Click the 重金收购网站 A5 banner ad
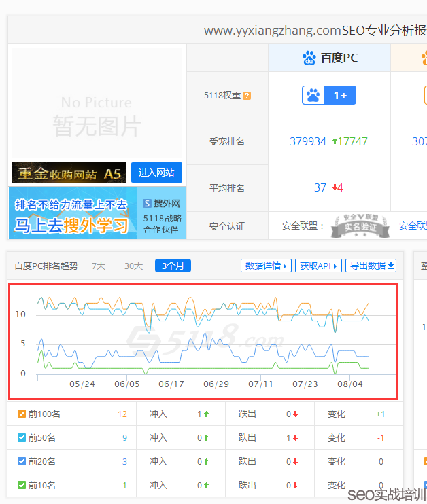This screenshot has width=427, height=504. pyautogui.click(x=69, y=173)
